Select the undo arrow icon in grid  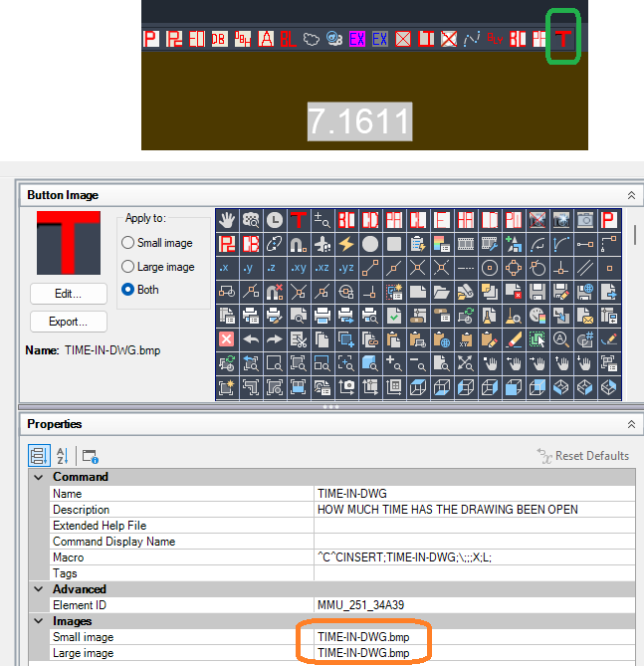point(251,339)
